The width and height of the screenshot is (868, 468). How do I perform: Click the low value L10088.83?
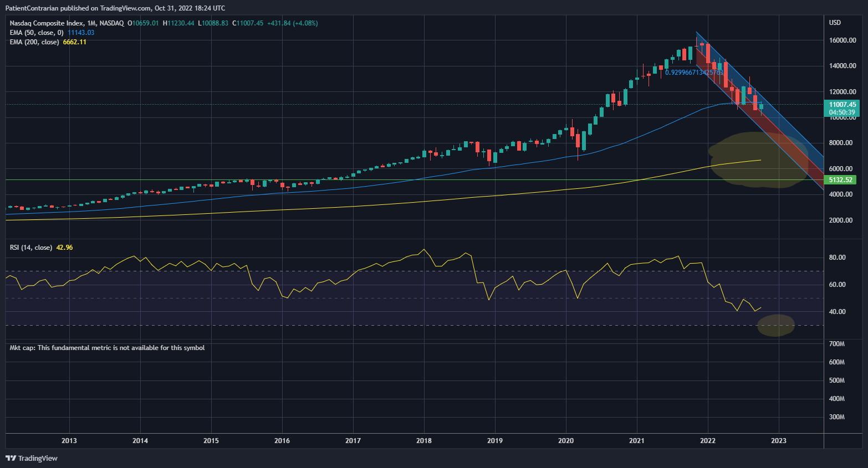pos(213,23)
